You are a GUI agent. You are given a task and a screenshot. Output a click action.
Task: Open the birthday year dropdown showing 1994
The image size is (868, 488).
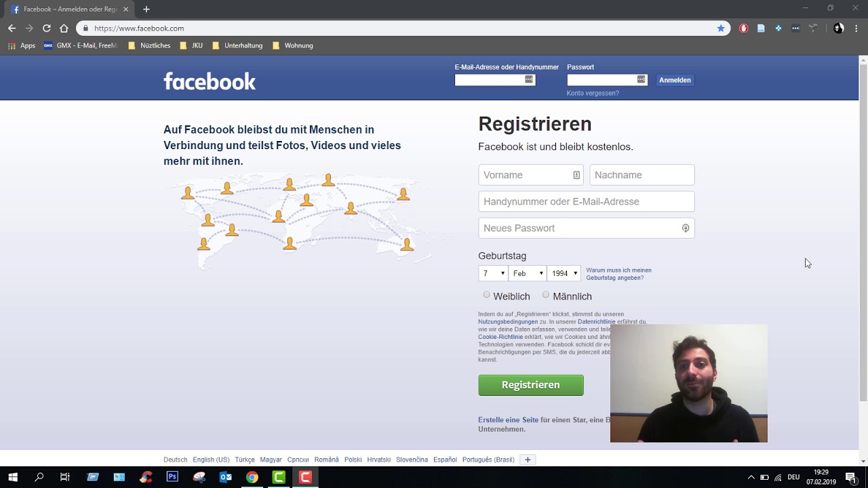pyautogui.click(x=564, y=273)
